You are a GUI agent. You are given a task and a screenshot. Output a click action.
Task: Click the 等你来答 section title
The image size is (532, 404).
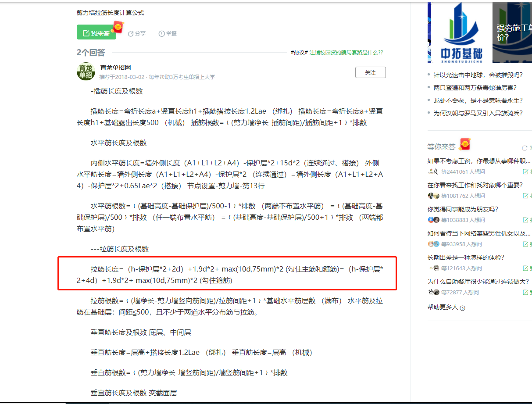[x=442, y=147]
